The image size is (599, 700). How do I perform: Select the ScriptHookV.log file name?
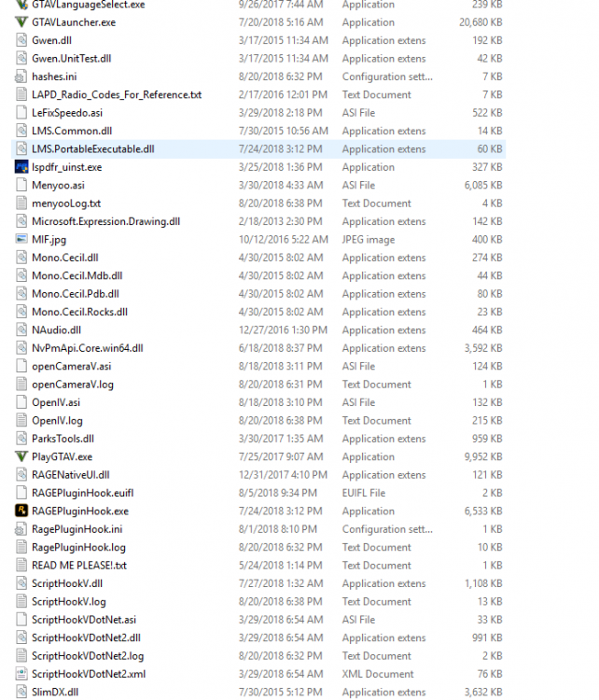click(x=69, y=601)
